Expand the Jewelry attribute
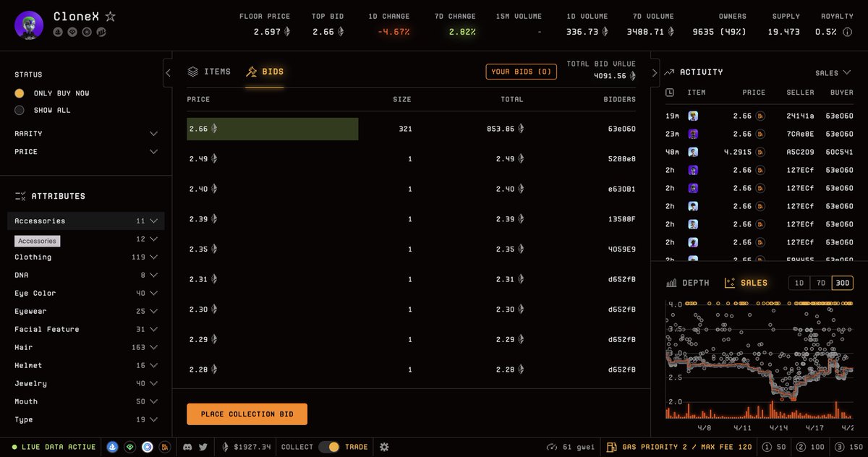The height and width of the screenshot is (457, 868). [x=86, y=384]
